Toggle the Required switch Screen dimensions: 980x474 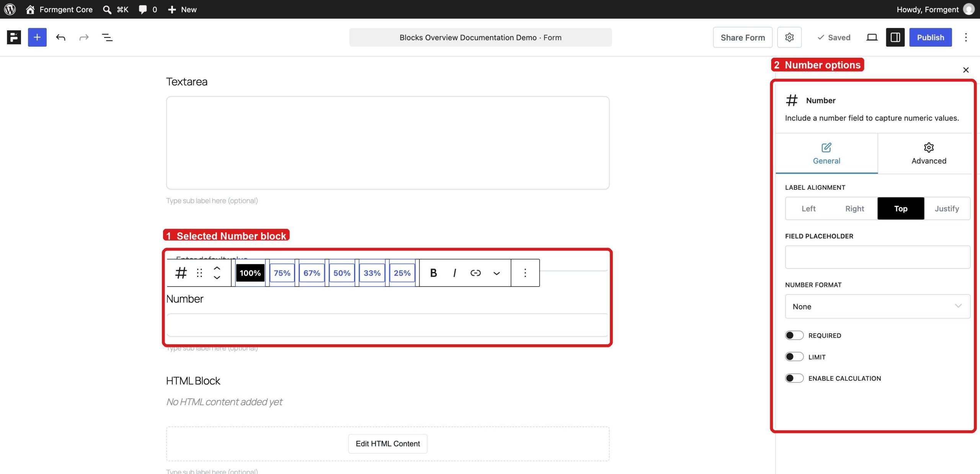794,336
